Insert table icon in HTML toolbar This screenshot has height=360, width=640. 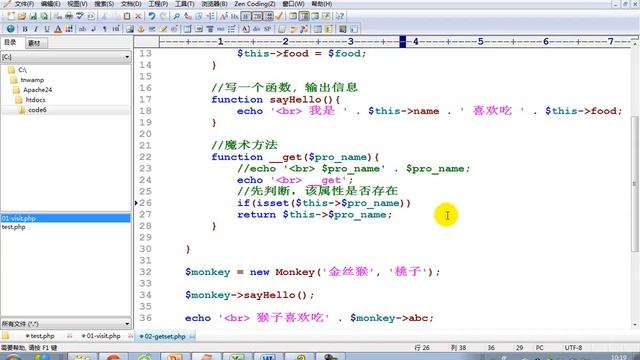(187, 29)
